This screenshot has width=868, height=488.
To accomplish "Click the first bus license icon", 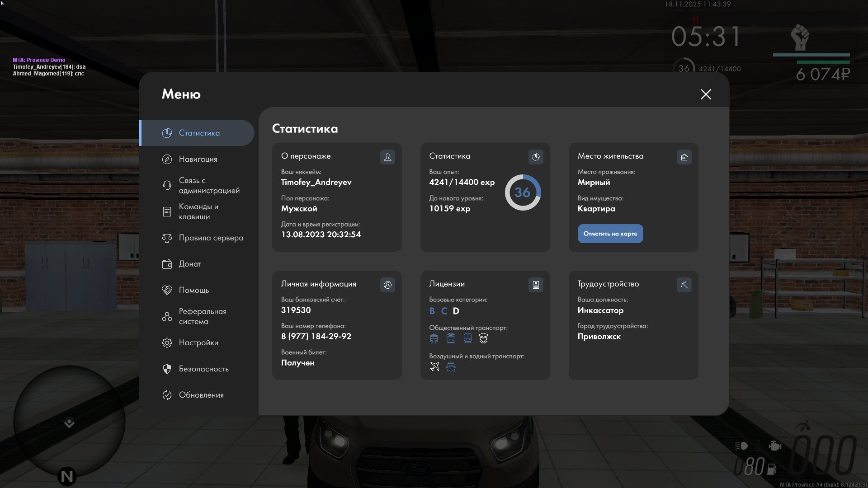I will [x=434, y=338].
